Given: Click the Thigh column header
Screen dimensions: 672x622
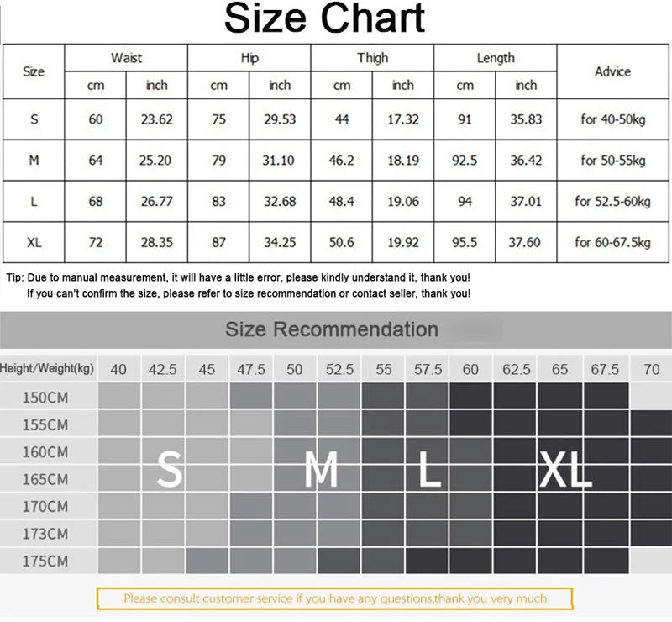Looking at the screenshot, I should (372, 58).
